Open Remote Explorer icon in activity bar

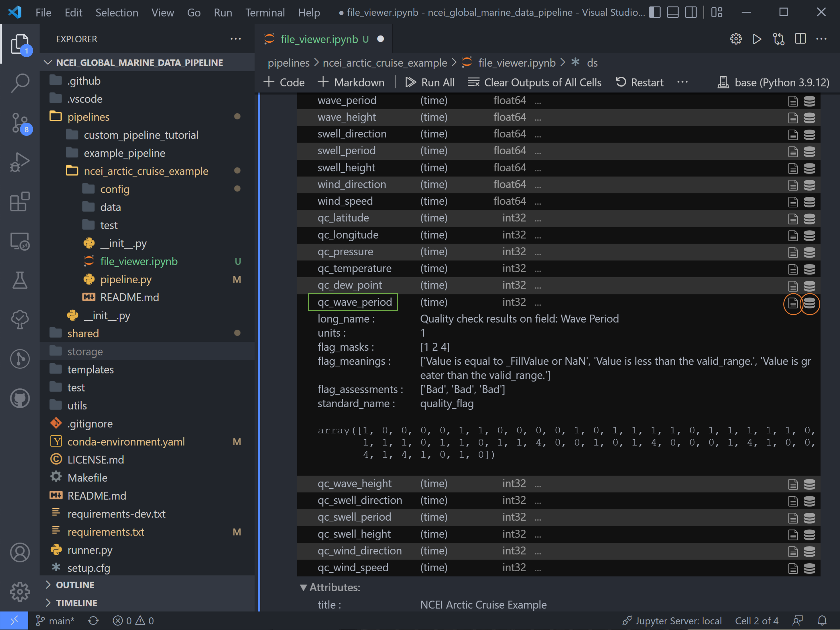(20, 241)
